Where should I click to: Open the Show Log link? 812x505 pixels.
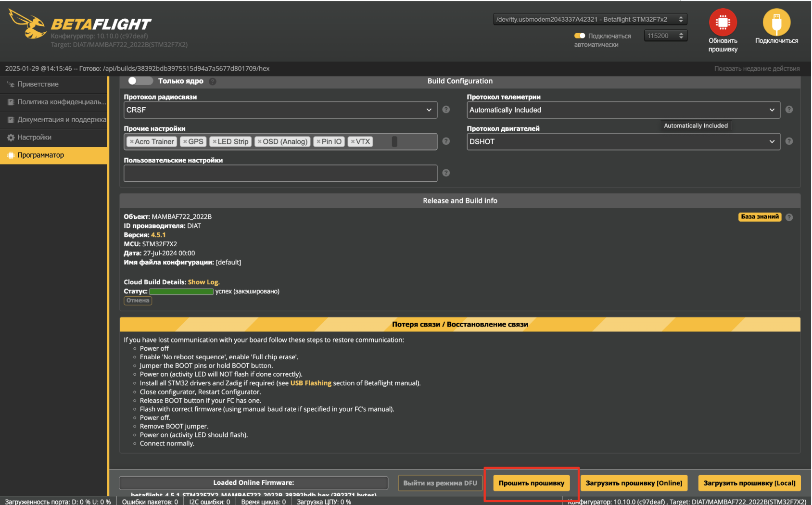(x=203, y=282)
